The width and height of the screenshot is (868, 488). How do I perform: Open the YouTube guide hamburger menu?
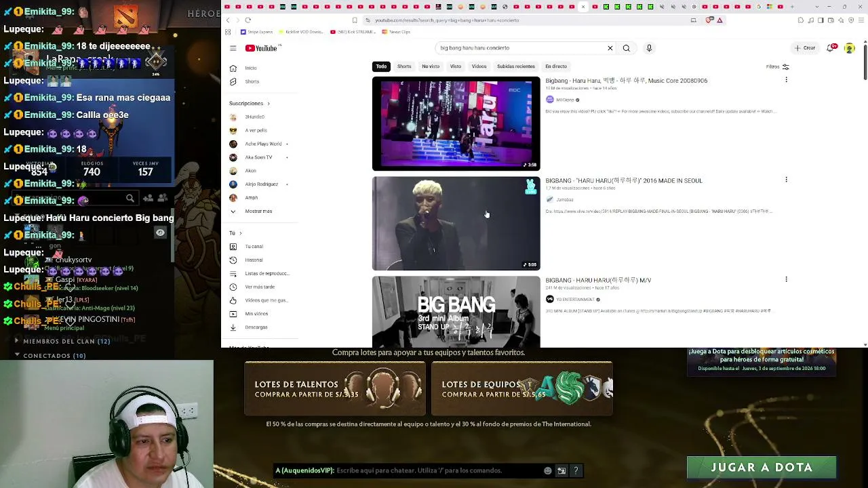pos(233,48)
